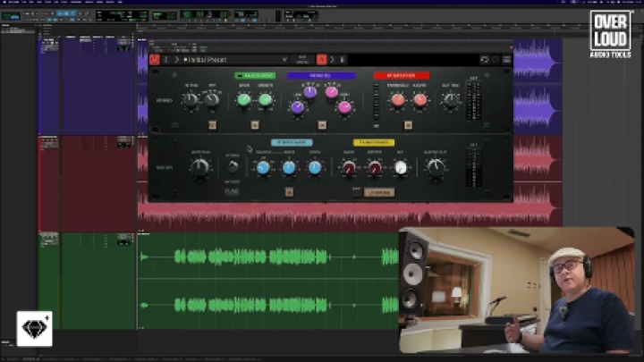Click the purple EQ section label

coord(321,75)
